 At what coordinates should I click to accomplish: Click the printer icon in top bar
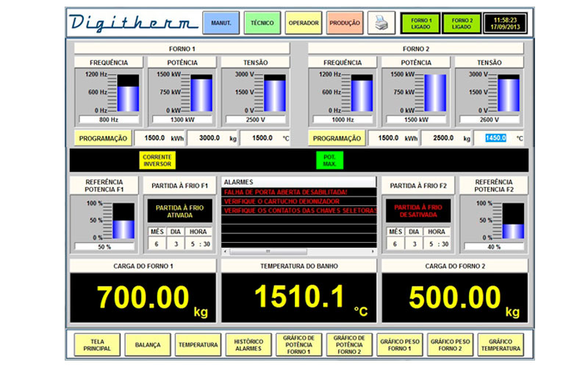click(x=381, y=24)
